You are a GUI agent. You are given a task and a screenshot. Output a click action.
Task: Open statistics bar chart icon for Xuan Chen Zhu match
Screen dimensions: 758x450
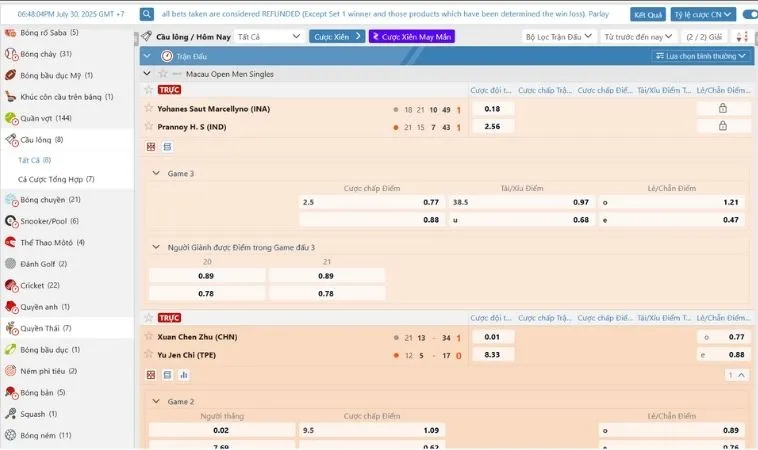pyautogui.click(x=184, y=375)
